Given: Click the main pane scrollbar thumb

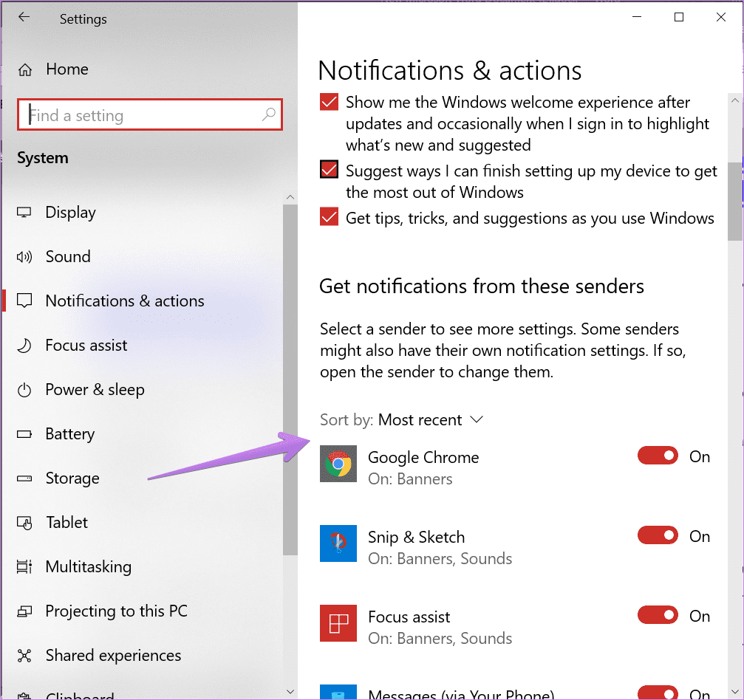Looking at the screenshot, I should [x=734, y=202].
